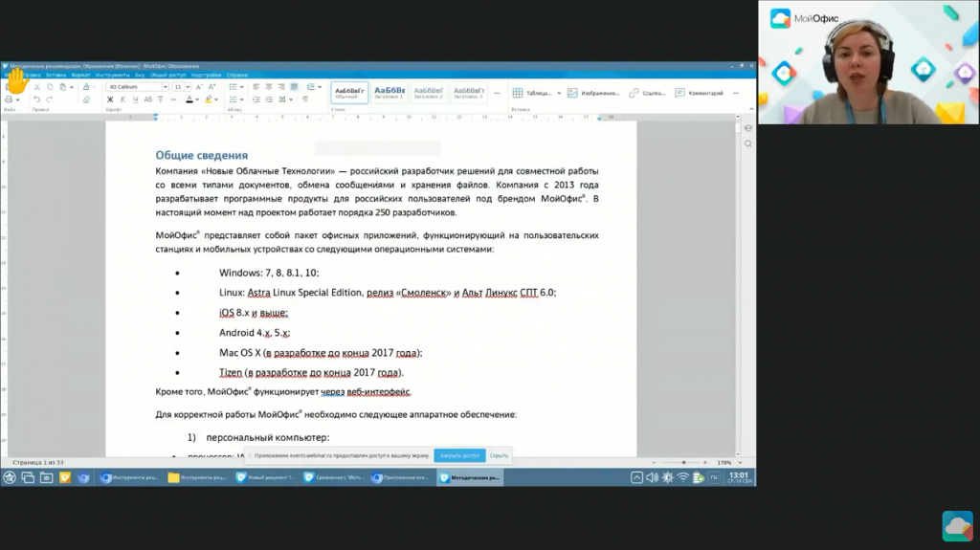Screen dimensions: 980x550
Task: Switch to the Новый документ taskbar window
Action: pos(265,477)
